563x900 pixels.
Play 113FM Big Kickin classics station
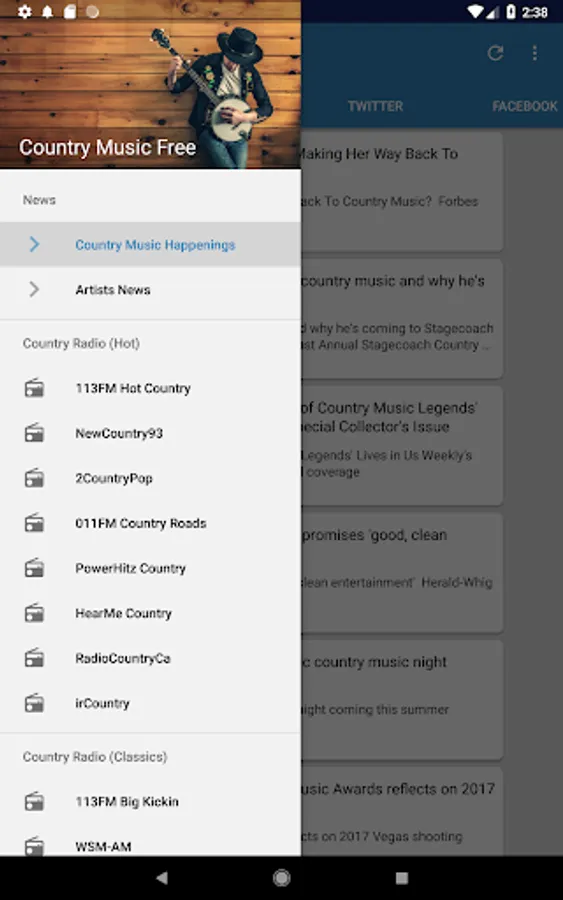pos(150,801)
